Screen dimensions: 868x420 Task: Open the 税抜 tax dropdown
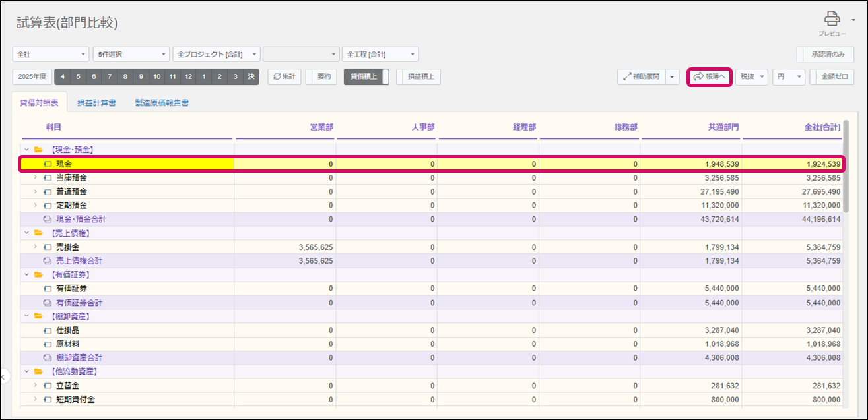tap(752, 76)
